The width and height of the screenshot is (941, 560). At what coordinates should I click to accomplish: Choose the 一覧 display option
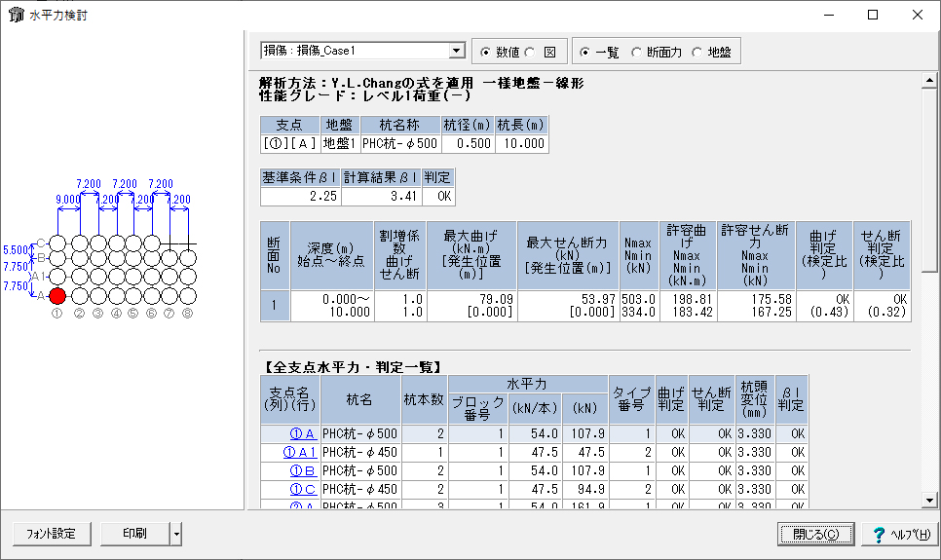pos(584,53)
